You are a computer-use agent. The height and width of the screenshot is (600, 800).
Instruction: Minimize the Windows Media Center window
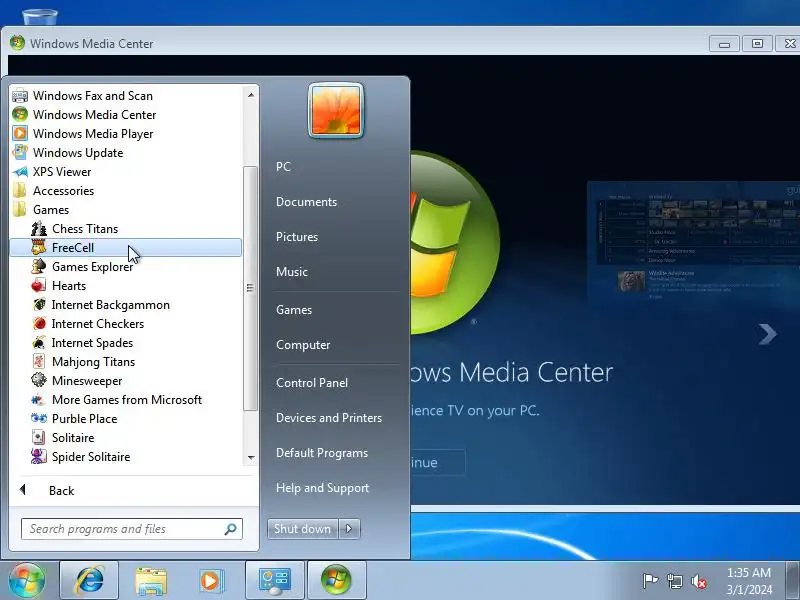(x=723, y=44)
